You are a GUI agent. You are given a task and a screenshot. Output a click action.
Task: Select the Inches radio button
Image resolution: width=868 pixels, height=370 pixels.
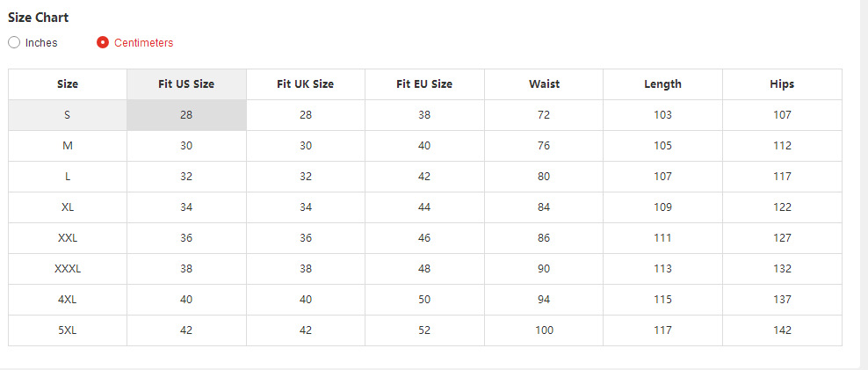pyautogui.click(x=15, y=42)
